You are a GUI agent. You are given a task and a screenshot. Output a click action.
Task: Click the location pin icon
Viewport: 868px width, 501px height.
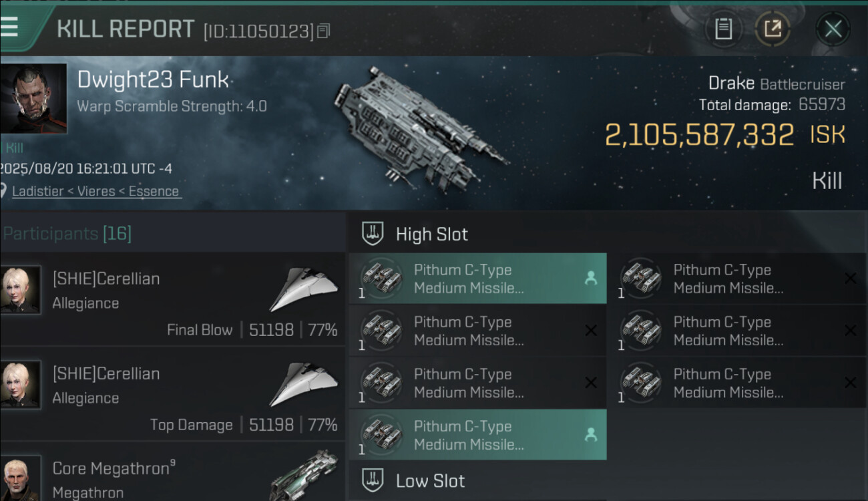5,192
